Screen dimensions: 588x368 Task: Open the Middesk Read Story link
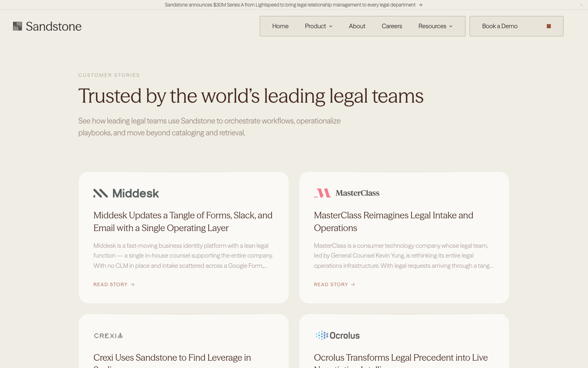pos(114,285)
